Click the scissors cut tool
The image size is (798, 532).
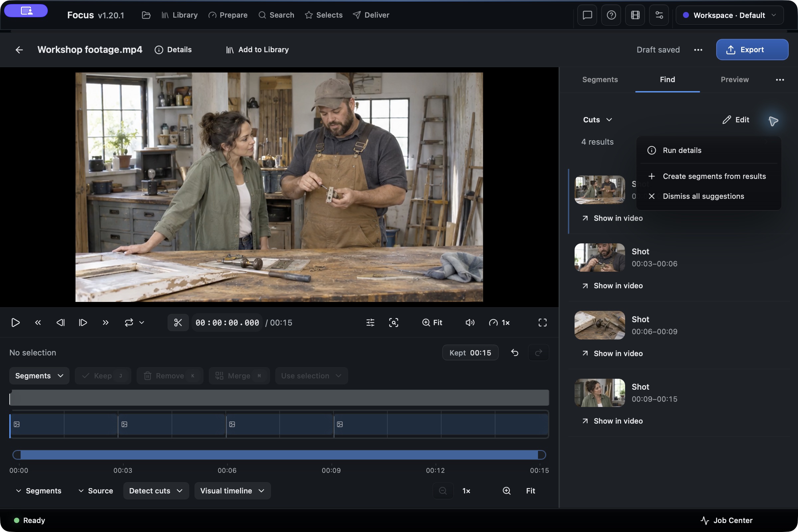coord(178,322)
